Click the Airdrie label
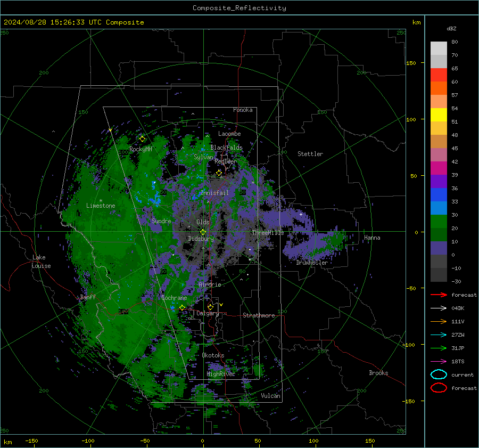Screen dimensions: 479x448 click(210, 284)
